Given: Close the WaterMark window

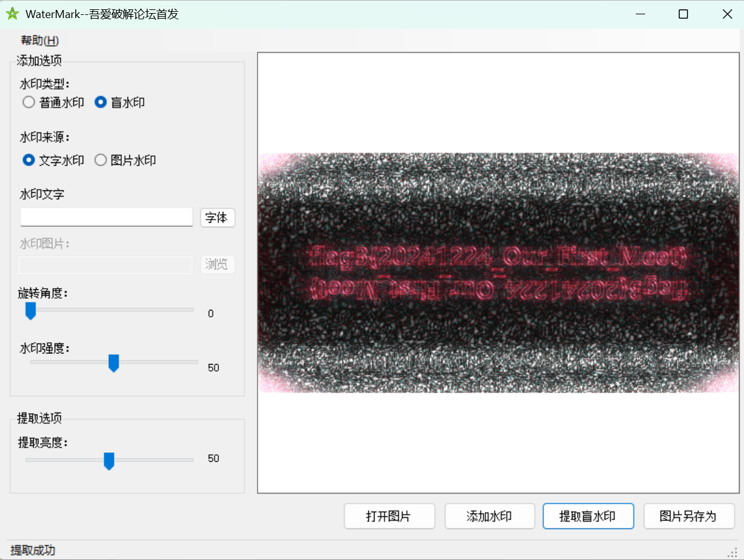Looking at the screenshot, I should click(x=727, y=14).
